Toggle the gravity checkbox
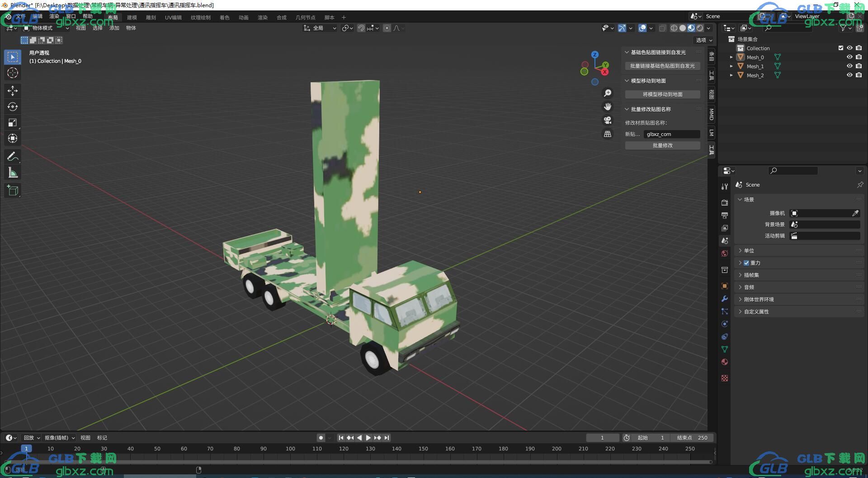868x478 pixels. 746,263
